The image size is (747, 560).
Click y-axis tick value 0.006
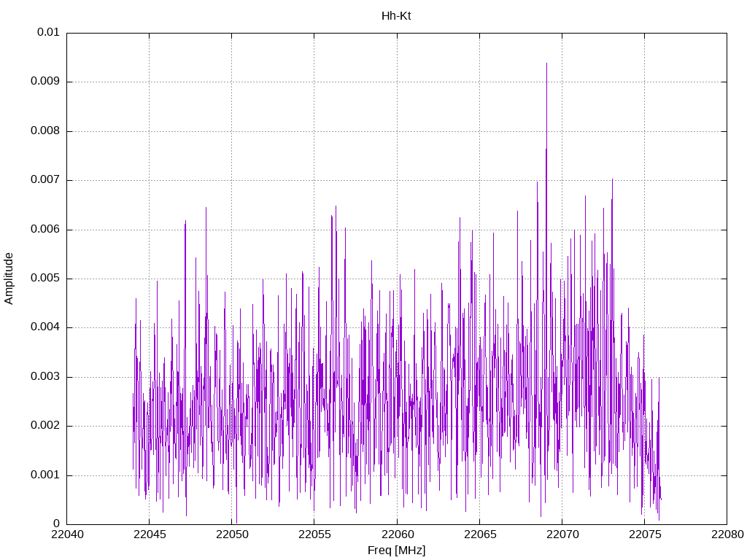[x=45, y=230]
